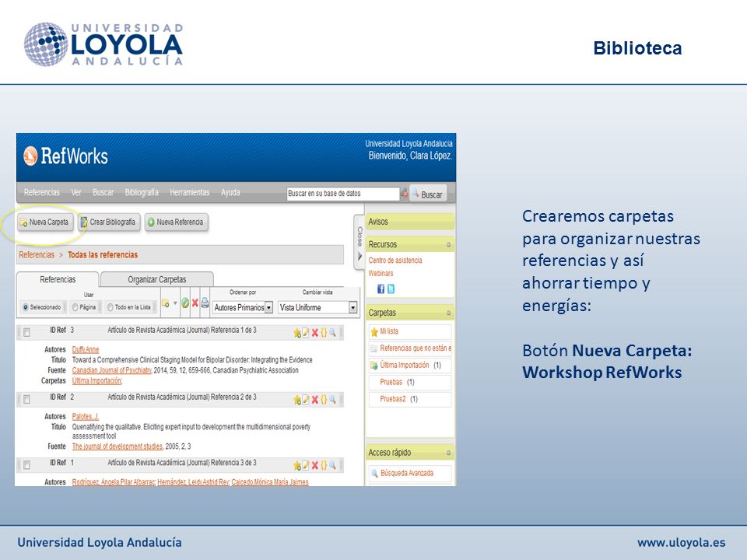
Task: Collapse the Carpetas panel
Action: 448,313
